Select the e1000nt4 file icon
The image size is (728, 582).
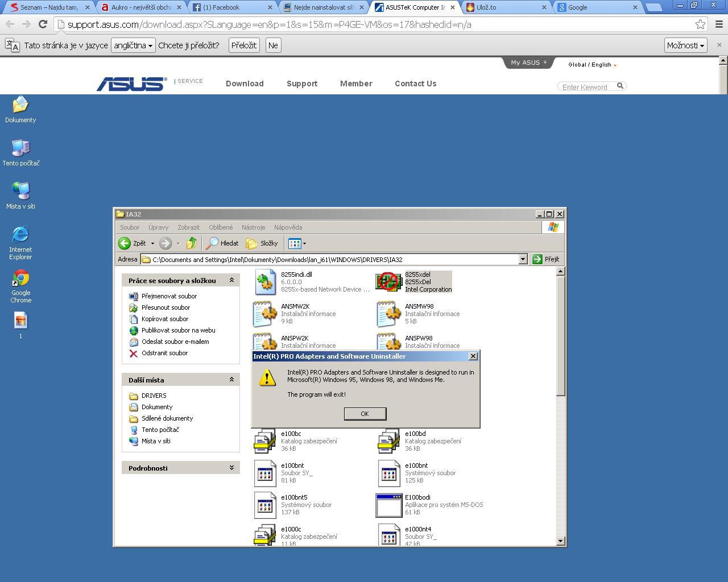[389, 535]
